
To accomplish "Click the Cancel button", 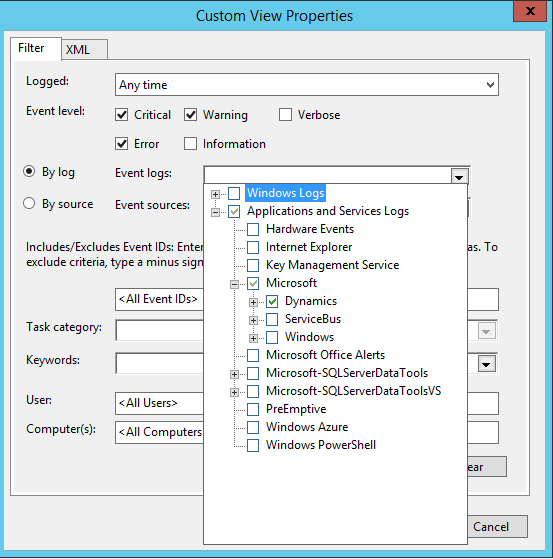I will click(497, 527).
